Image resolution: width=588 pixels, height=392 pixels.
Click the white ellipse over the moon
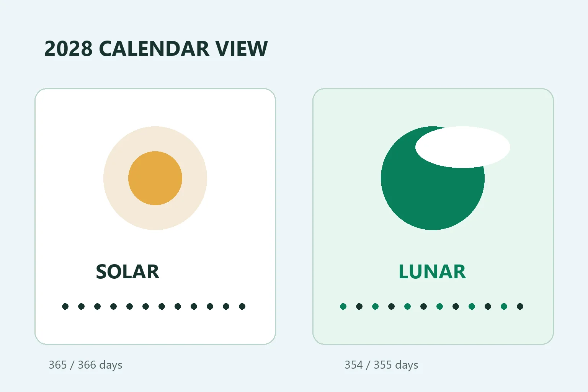pyautogui.click(x=462, y=147)
